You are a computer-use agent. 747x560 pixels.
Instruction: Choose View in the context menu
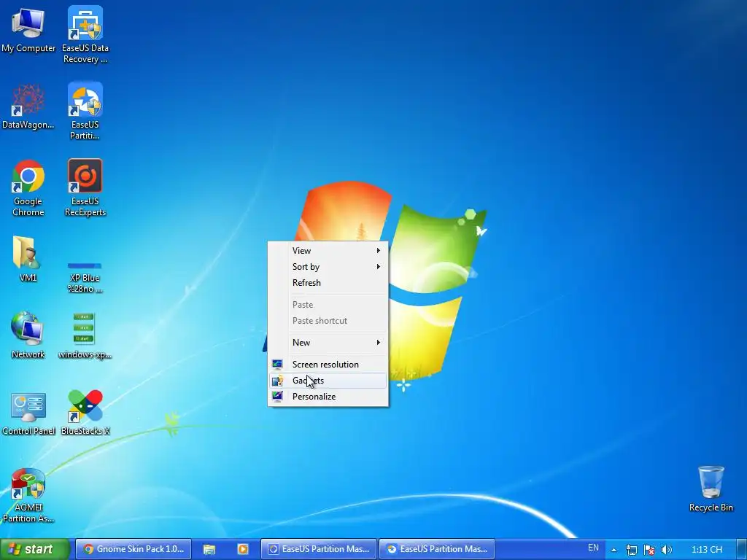point(328,251)
